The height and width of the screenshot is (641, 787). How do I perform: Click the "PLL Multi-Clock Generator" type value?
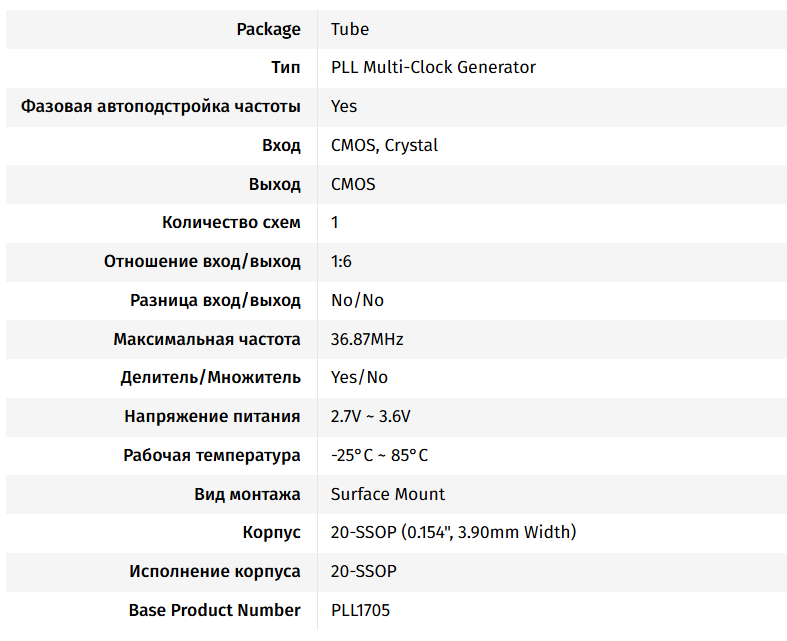point(433,68)
